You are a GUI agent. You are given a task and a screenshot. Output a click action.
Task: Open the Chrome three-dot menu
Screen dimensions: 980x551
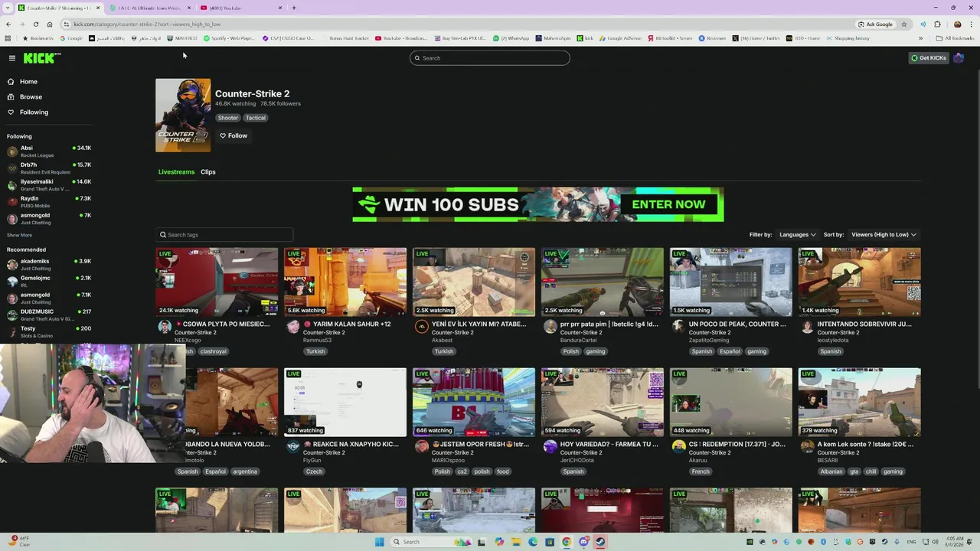click(972, 24)
